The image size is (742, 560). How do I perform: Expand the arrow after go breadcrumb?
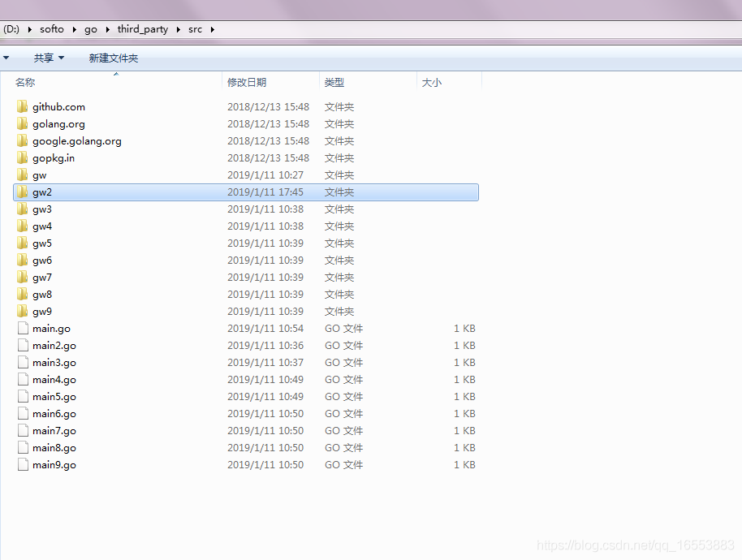(107, 29)
